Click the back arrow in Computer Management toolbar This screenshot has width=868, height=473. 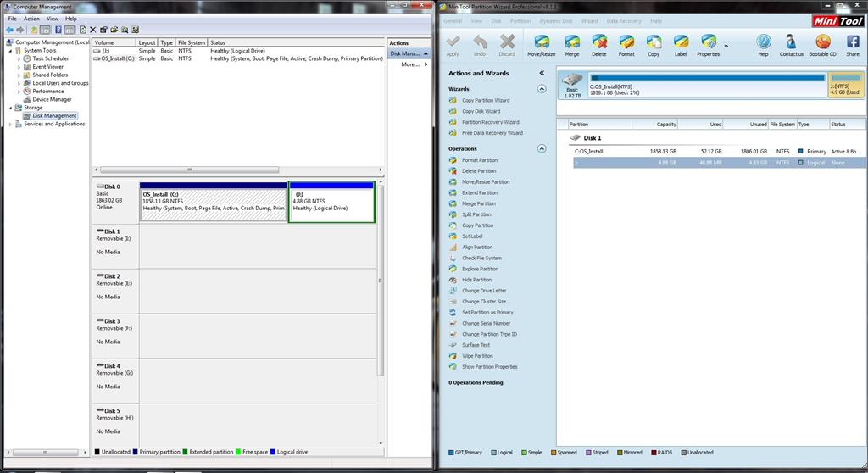(x=9, y=30)
